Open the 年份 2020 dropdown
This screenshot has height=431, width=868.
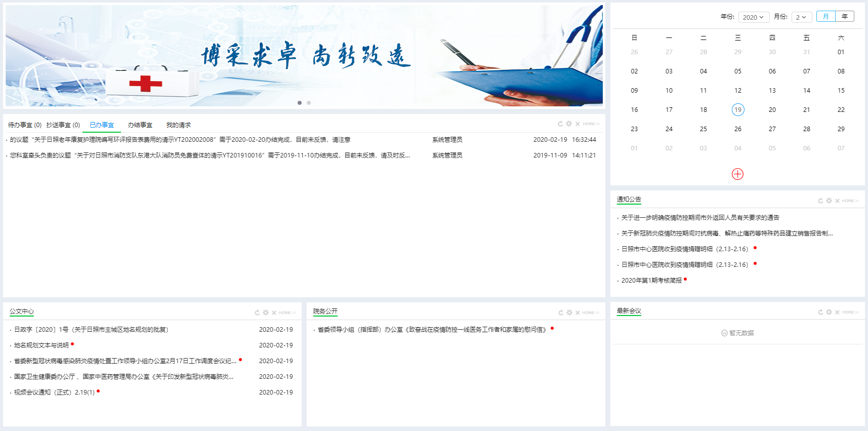click(x=753, y=17)
